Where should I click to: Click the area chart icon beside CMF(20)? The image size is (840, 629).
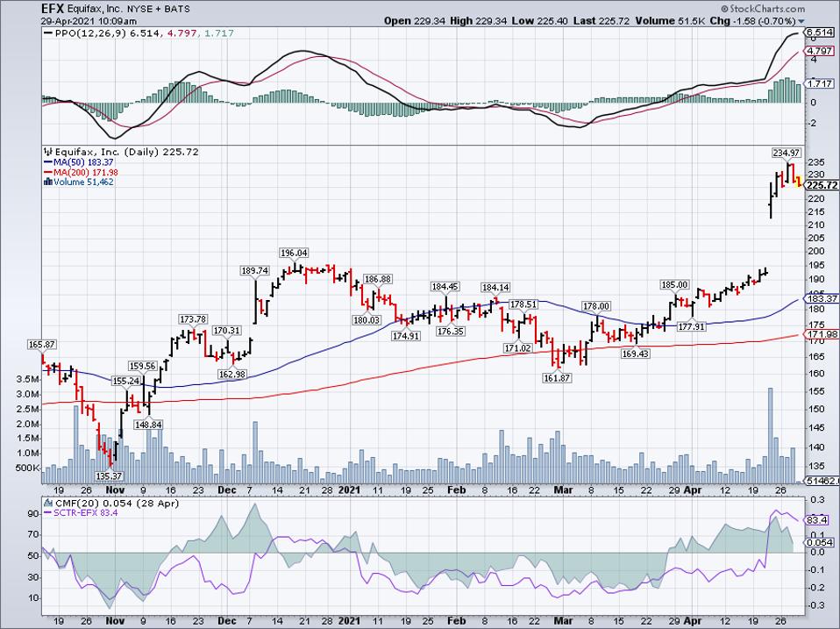pos(47,503)
